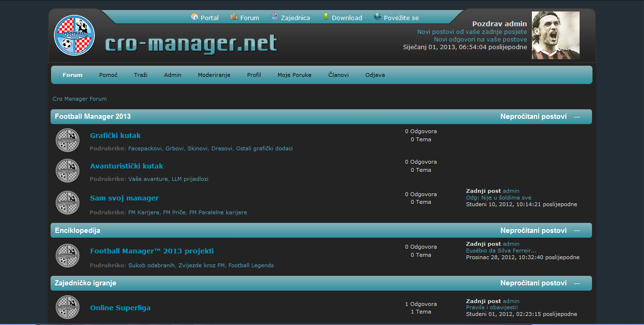Collapse the Enciklopedija category
Screen dimensions: 644x325
tap(577, 231)
